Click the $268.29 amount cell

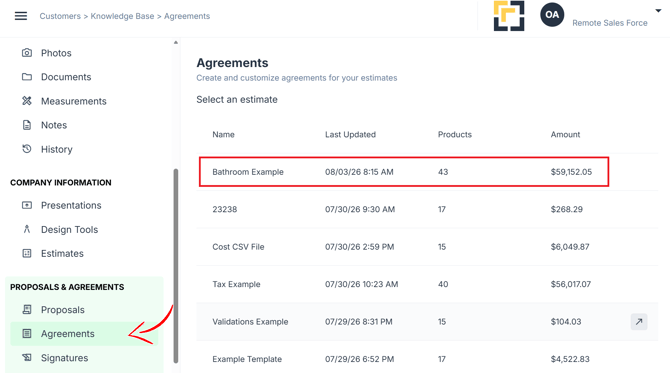pyautogui.click(x=567, y=209)
